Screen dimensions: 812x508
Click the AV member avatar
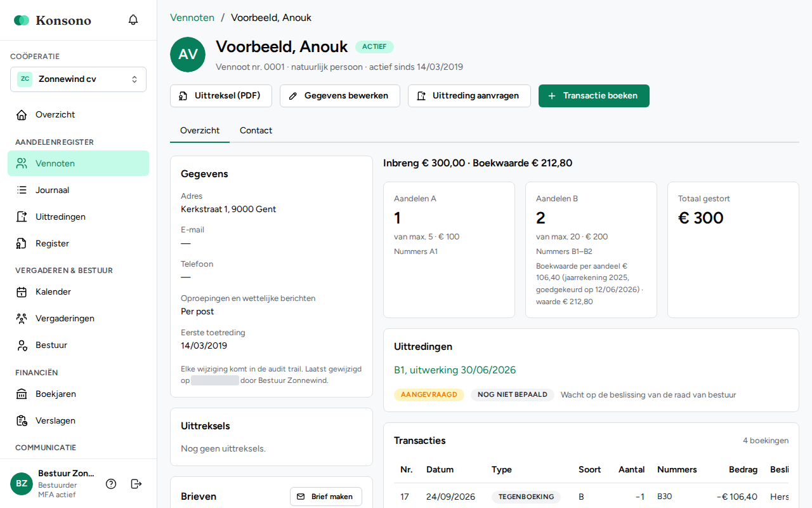point(188,55)
